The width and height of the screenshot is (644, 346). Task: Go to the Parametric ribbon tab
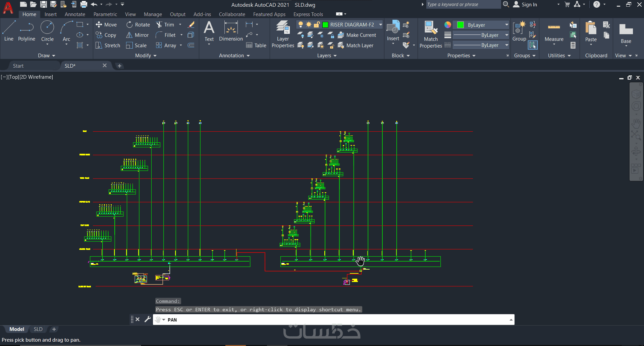click(x=105, y=14)
